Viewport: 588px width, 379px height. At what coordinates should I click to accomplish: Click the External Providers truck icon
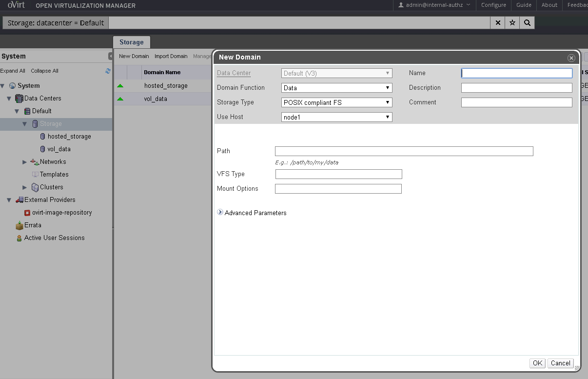click(20, 200)
